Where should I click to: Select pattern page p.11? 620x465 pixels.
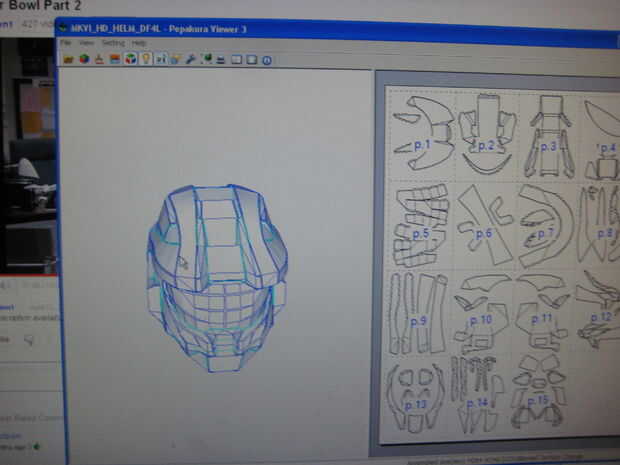pos(542,314)
